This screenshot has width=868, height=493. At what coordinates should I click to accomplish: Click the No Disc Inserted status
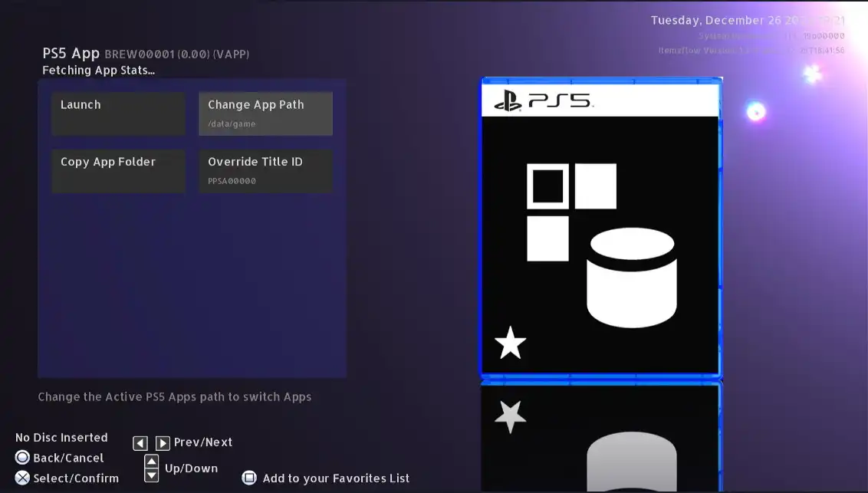(x=61, y=437)
